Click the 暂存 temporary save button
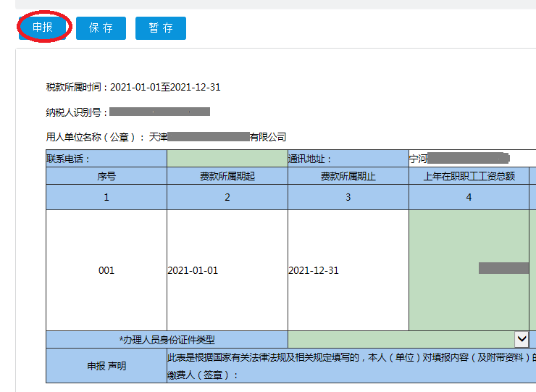Viewport: 536px width, 392px height. tap(161, 28)
